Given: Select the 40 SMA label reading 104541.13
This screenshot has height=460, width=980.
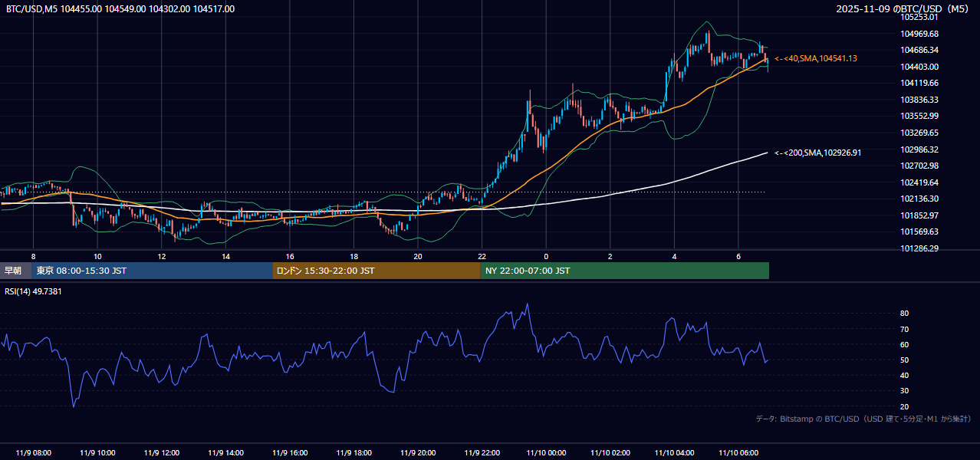Looking at the screenshot, I should (816, 59).
